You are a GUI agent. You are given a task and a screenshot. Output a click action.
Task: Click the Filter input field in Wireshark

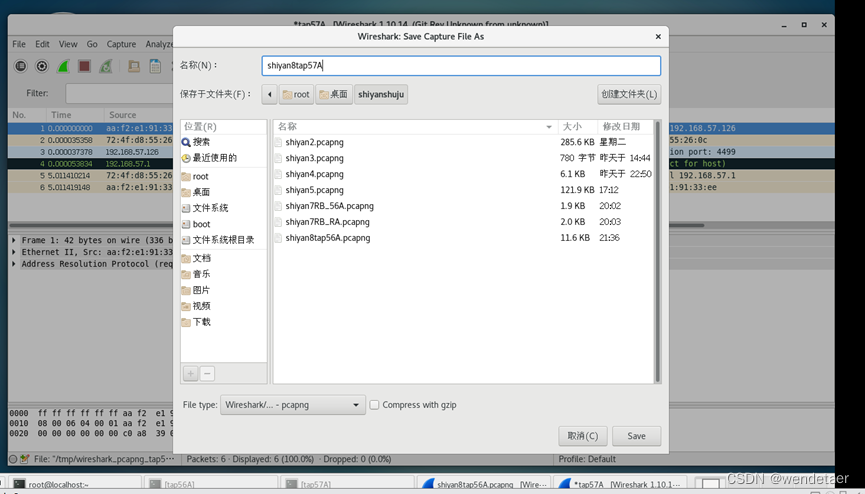click(x=119, y=93)
